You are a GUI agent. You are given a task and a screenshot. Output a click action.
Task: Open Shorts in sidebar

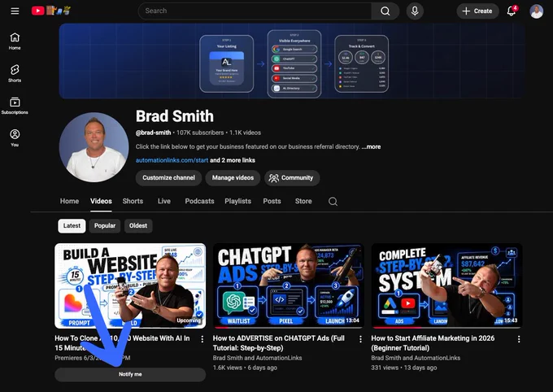tap(15, 73)
